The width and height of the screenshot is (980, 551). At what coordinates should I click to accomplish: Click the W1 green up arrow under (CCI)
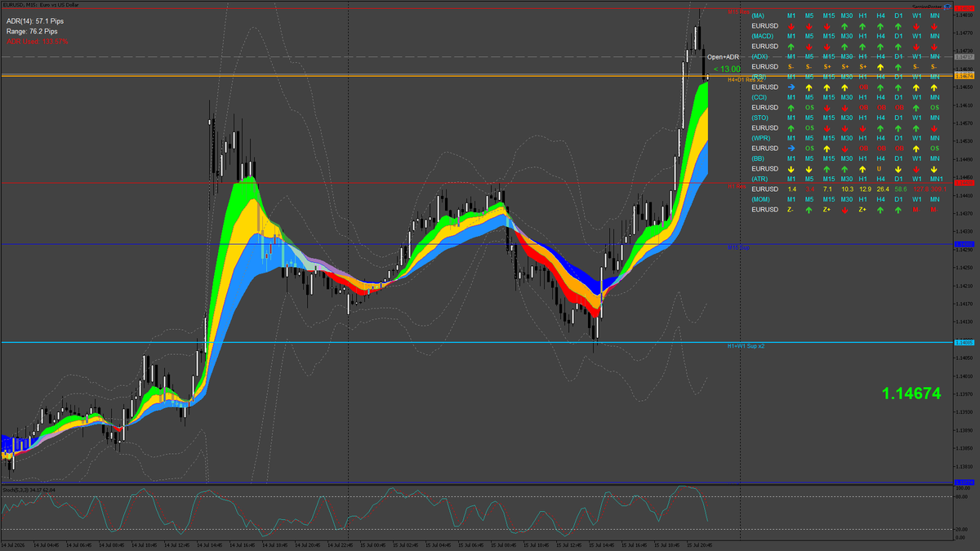(x=916, y=108)
